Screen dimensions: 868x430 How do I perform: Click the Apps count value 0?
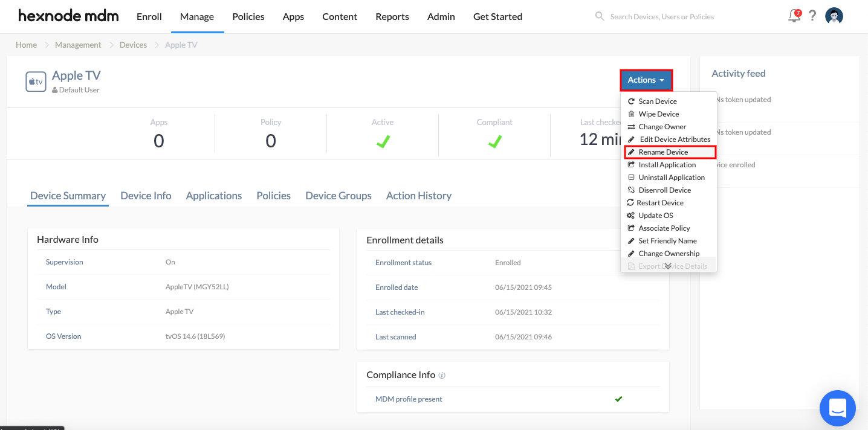coord(159,141)
